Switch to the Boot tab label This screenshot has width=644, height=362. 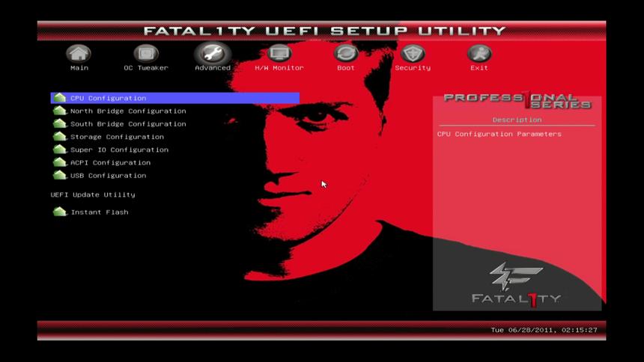346,68
